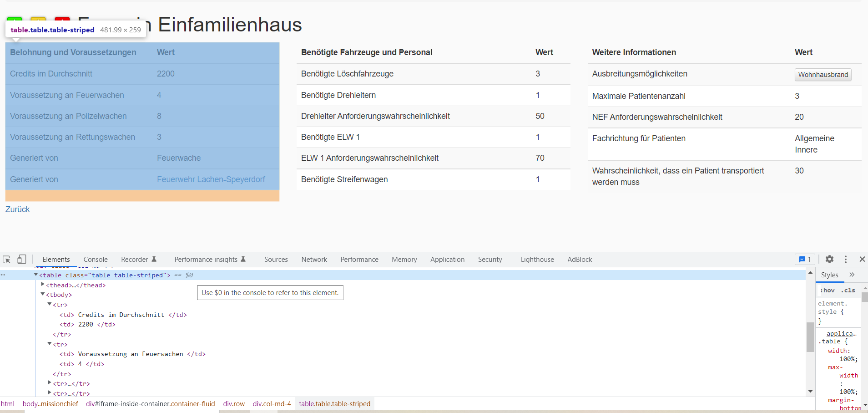Open the customize DevTools three-dot menu

pos(846,259)
